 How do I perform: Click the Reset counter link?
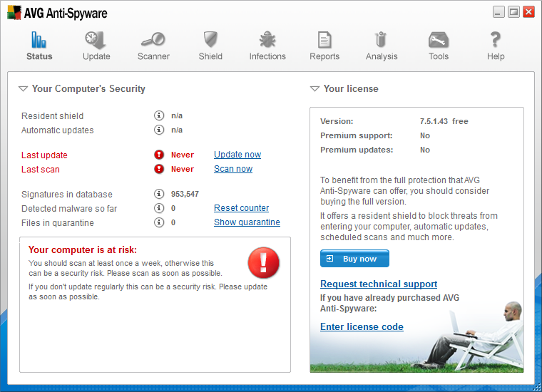point(241,208)
